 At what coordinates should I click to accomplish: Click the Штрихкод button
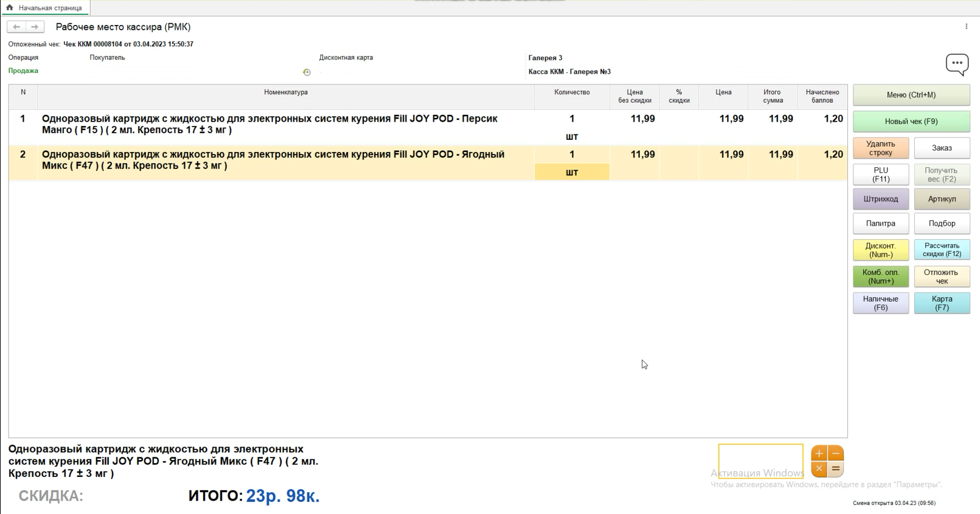880,199
